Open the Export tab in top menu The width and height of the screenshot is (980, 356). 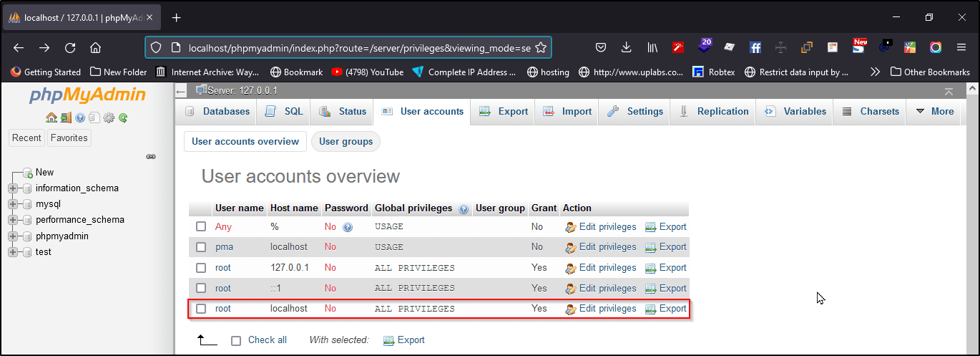[x=504, y=112]
